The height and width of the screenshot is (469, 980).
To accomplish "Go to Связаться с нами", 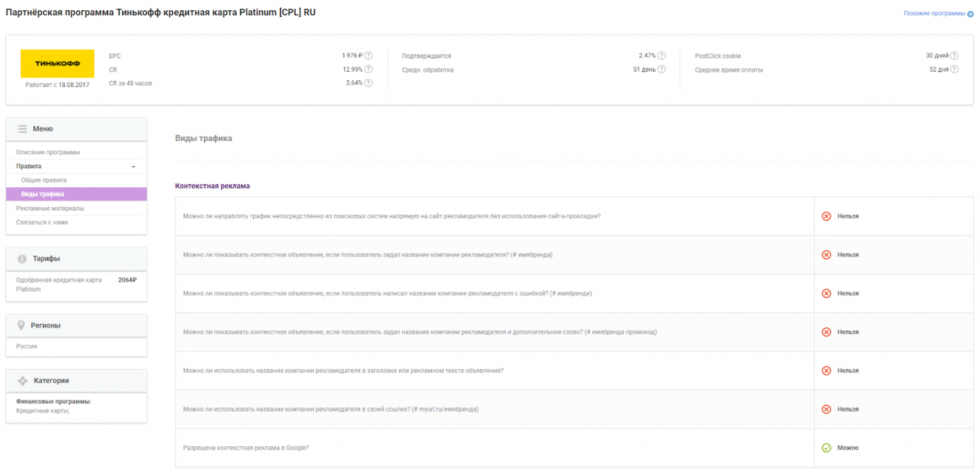I will point(42,222).
